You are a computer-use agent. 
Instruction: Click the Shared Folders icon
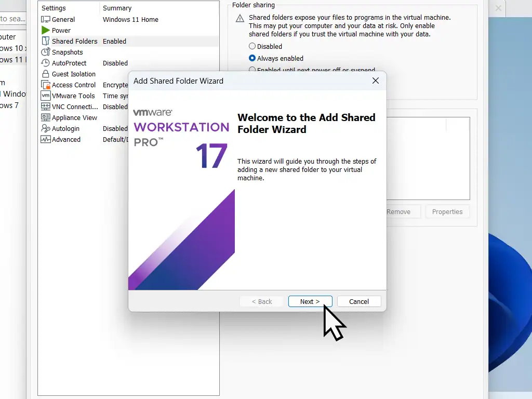[46, 41]
